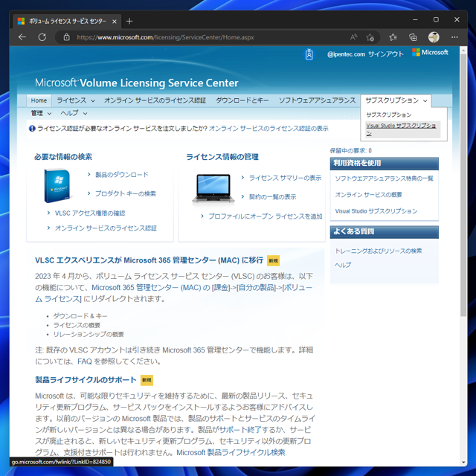Choose サブスクリプション in the open dropdown

pyautogui.click(x=388, y=115)
